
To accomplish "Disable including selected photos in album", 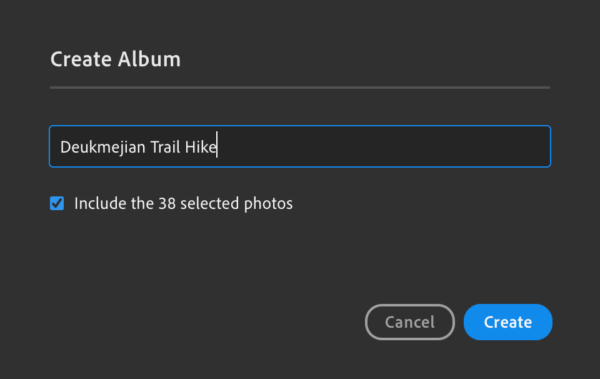I will pos(57,203).
